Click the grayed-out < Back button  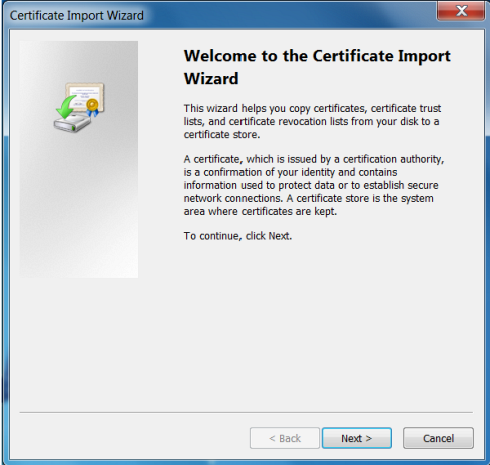coord(285,438)
